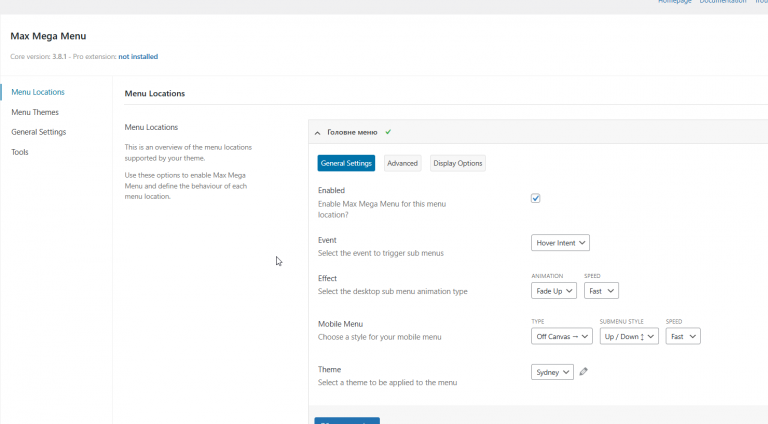Open General Settings in the left sidebar

(x=39, y=132)
